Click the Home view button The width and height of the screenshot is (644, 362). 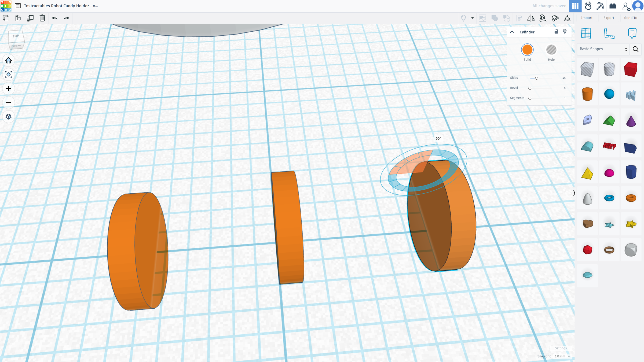point(9,61)
